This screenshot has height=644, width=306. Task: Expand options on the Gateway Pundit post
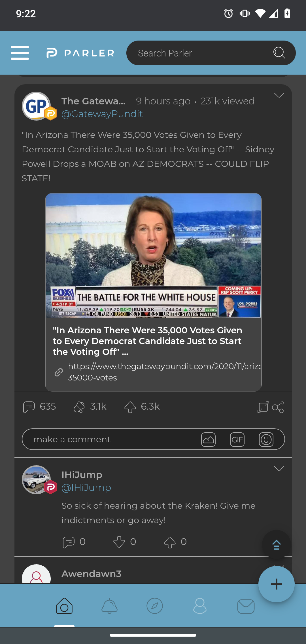pyautogui.click(x=279, y=96)
